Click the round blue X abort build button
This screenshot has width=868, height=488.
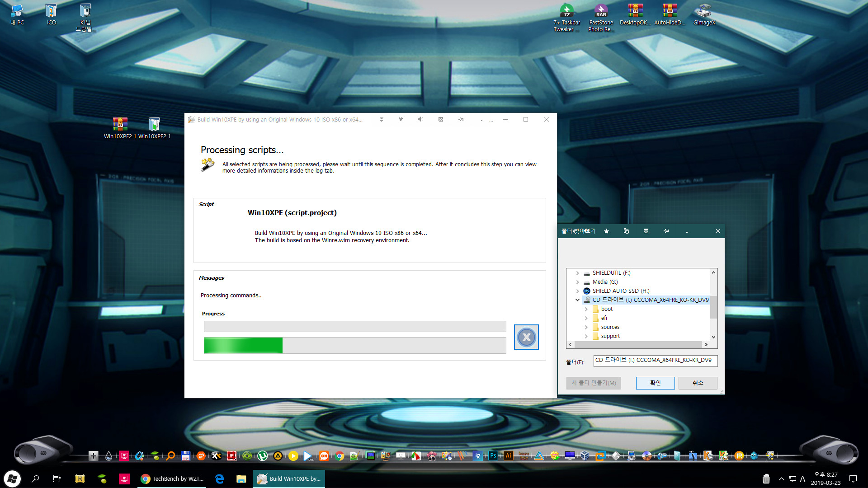click(526, 337)
